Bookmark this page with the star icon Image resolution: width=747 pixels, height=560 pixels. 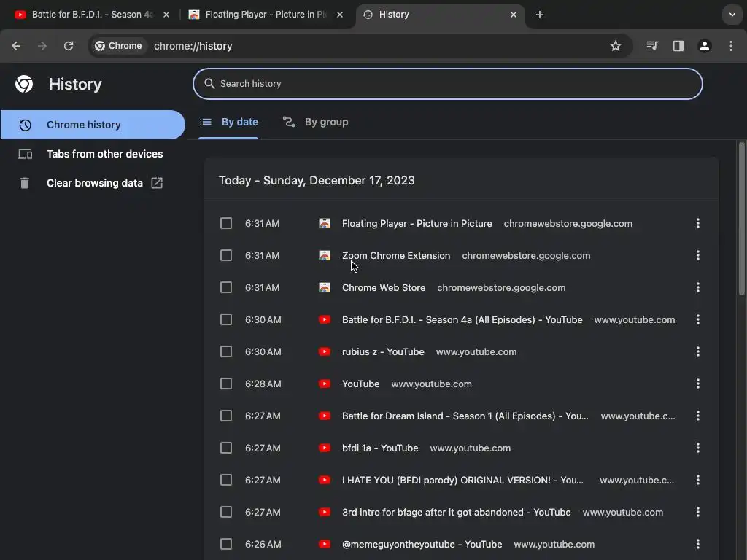tap(616, 46)
